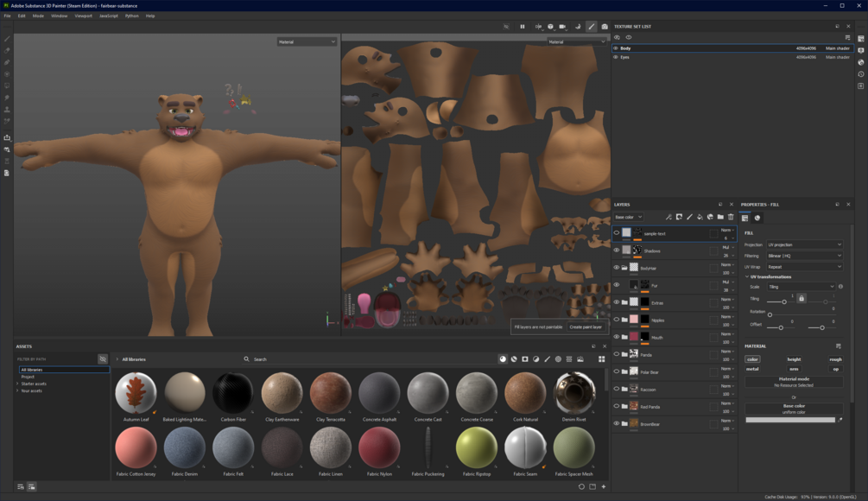Add a mask using Layers panel icon

click(x=679, y=217)
